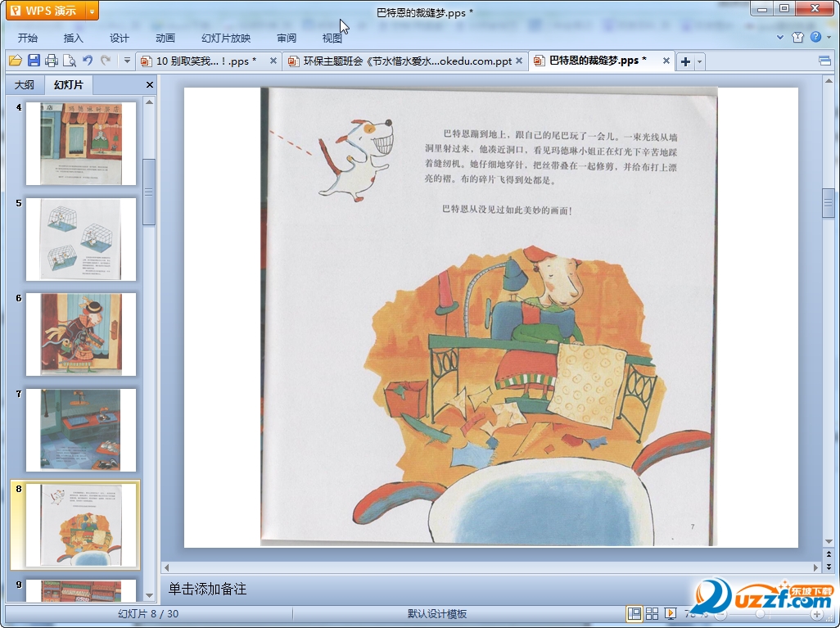Go to next slide double-arrow button
The height and width of the screenshot is (628, 840).
click(x=829, y=566)
